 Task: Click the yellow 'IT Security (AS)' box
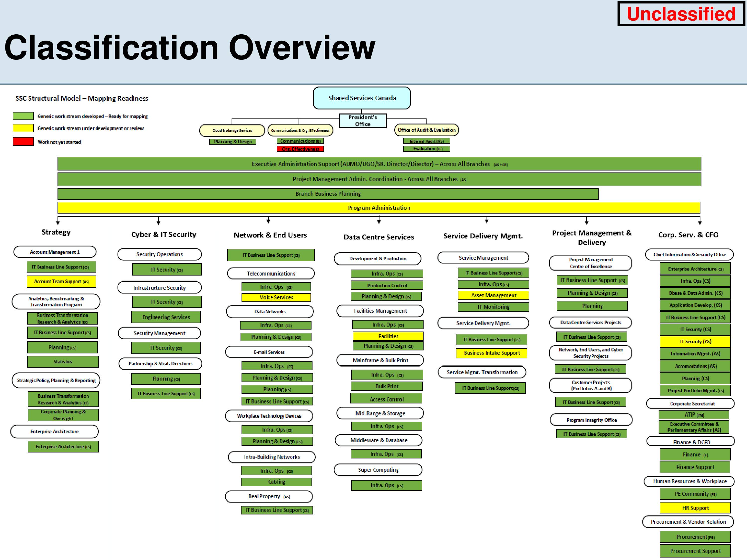[x=695, y=342]
